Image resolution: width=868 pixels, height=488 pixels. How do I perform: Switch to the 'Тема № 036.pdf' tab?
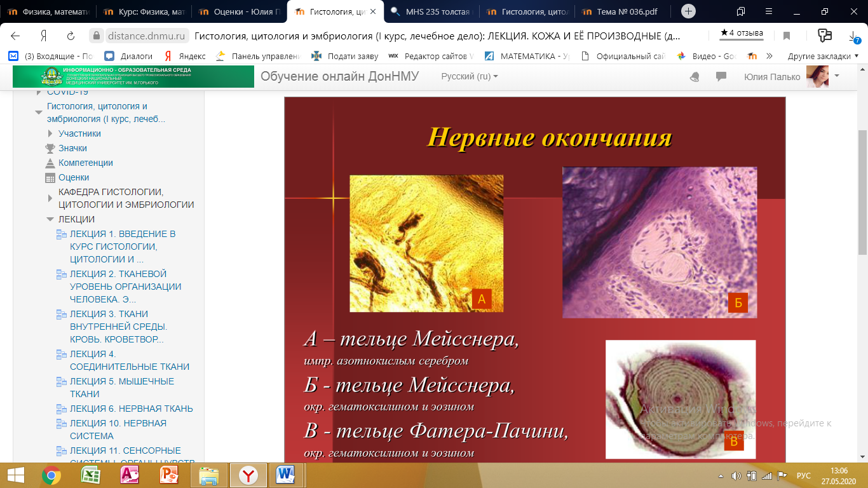click(x=623, y=11)
